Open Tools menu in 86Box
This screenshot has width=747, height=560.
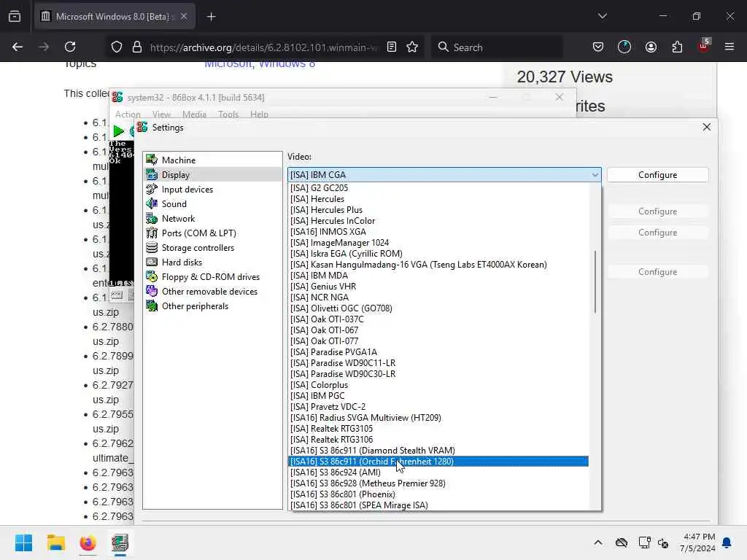click(x=228, y=114)
